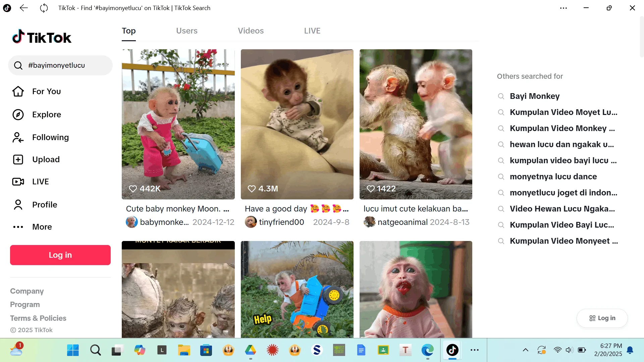Open taskbar overflow three-dot menu
The height and width of the screenshot is (362, 644).
point(475,350)
